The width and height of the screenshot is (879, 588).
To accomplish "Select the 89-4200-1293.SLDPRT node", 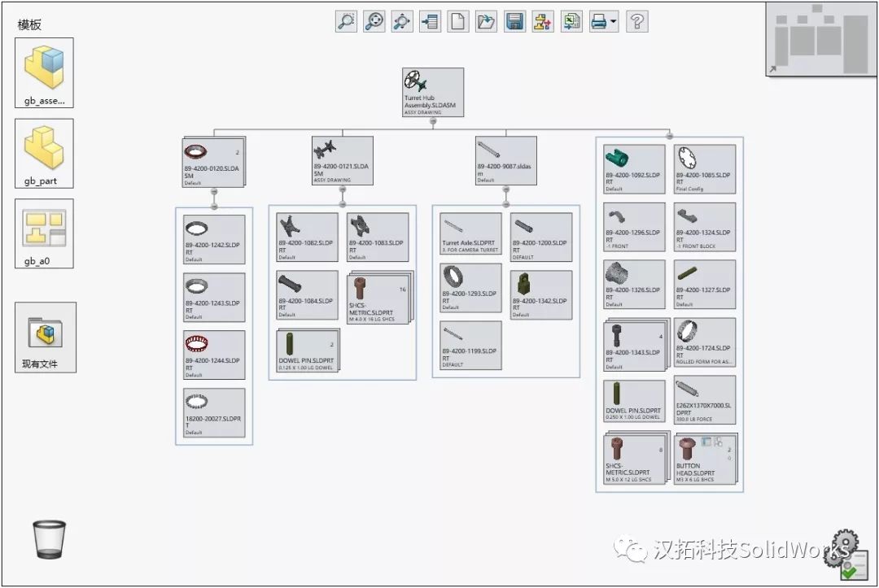I will click(x=471, y=288).
